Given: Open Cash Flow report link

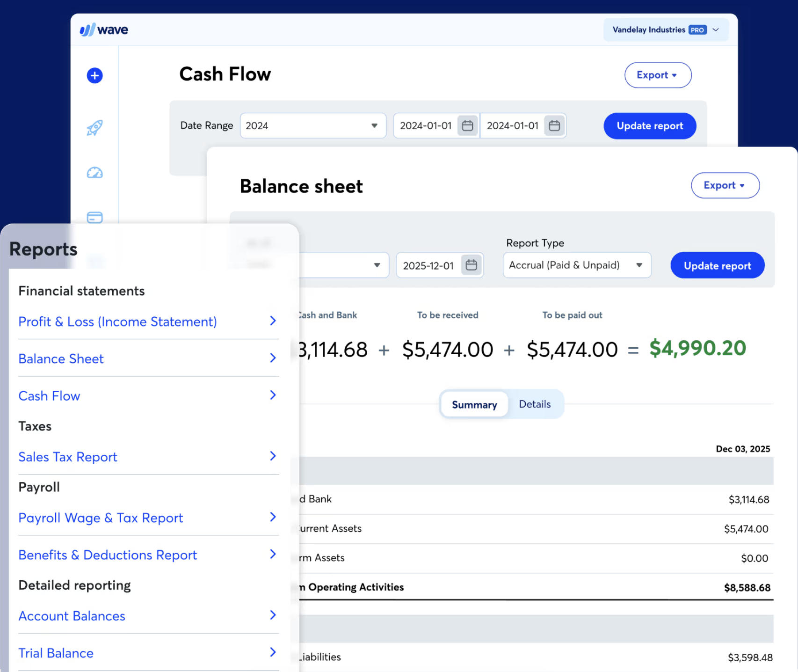Looking at the screenshot, I should point(49,395).
